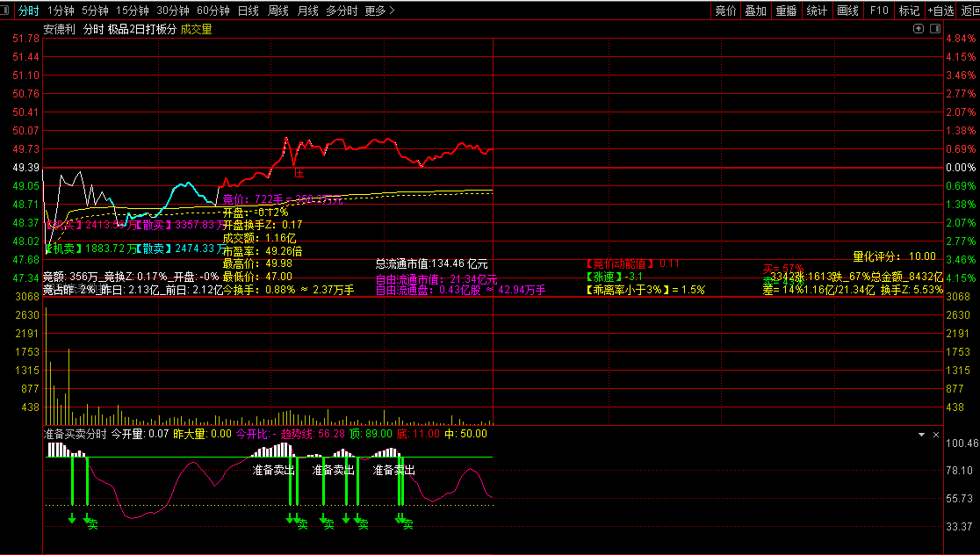Click the 开盘换手Z: 0.17 text

point(263,225)
